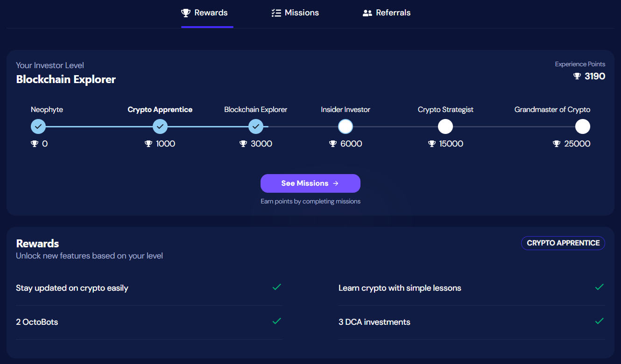This screenshot has width=621, height=364.
Task: Select the Crypto Strategist level node
Action: pyautogui.click(x=445, y=126)
